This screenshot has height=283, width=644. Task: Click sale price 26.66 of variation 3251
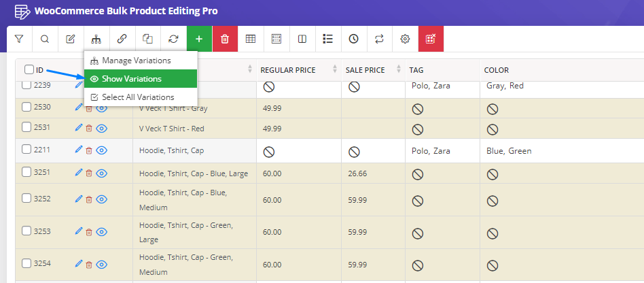357,173
